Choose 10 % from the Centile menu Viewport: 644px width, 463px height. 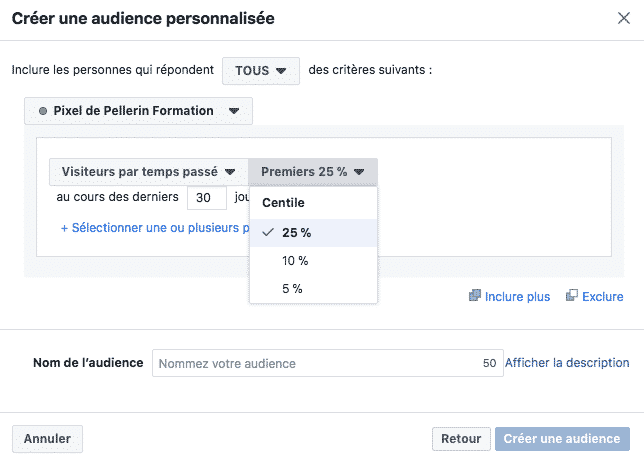(295, 261)
